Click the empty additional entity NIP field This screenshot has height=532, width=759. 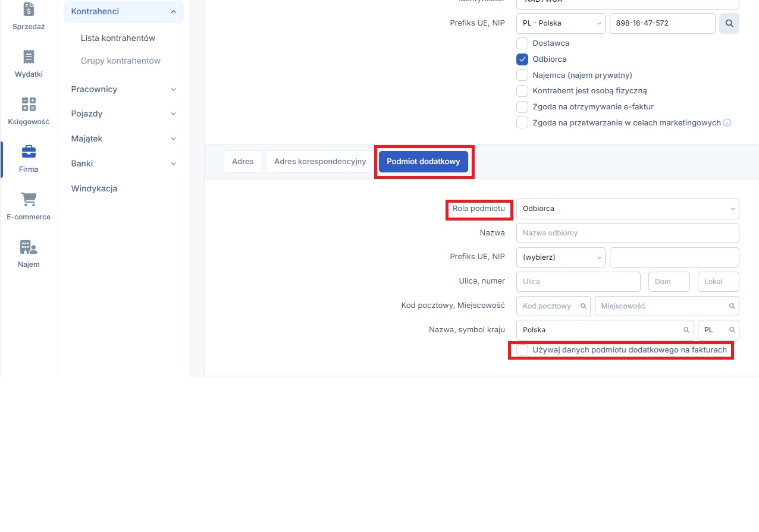[675, 257]
